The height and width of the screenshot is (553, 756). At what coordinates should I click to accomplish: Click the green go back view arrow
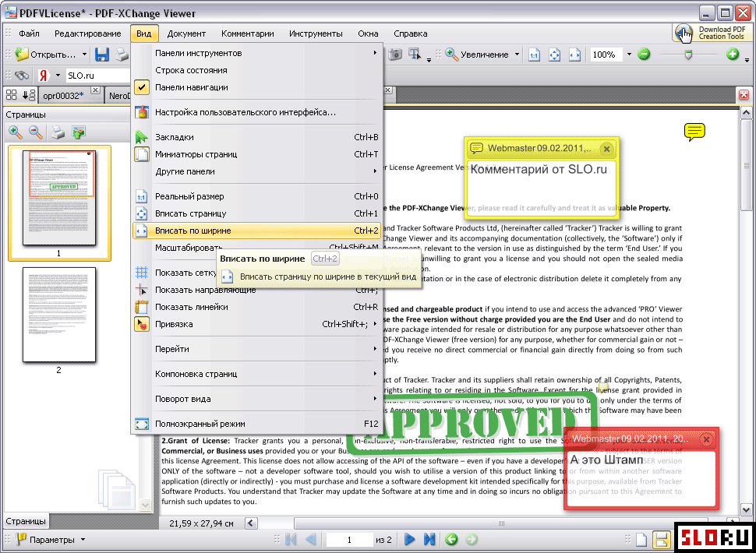pyautogui.click(x=451, y=539)
